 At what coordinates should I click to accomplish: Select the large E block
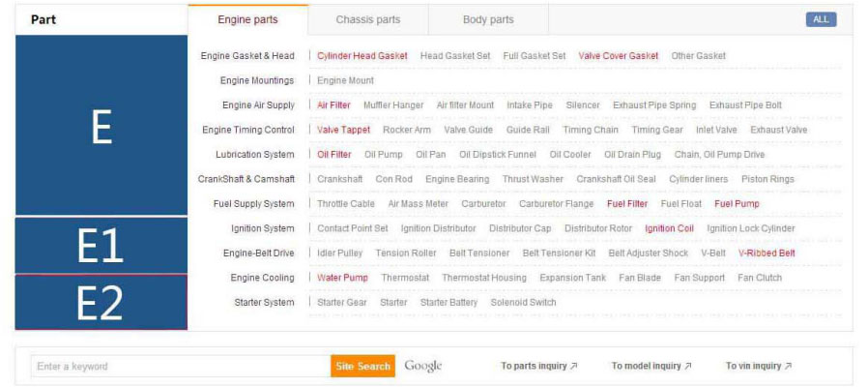(101, 126)
